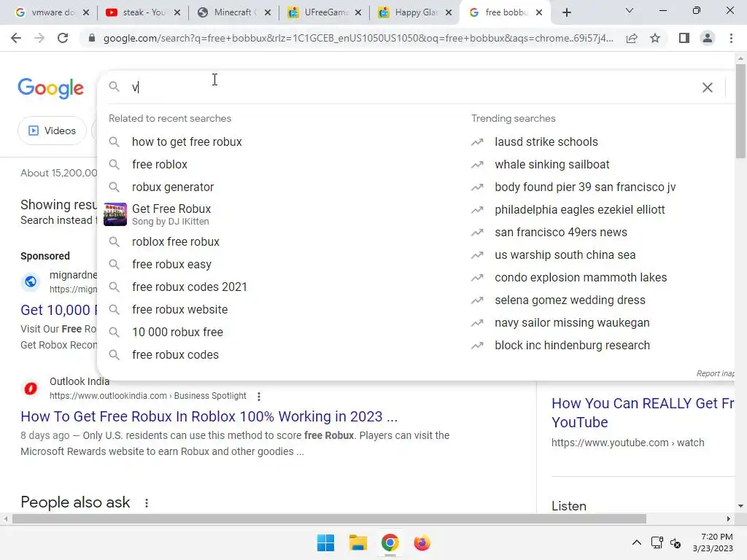Open the Chrome profile avatar menu
This screenshot has width=747, height=560.
click(x=708, y=38)
